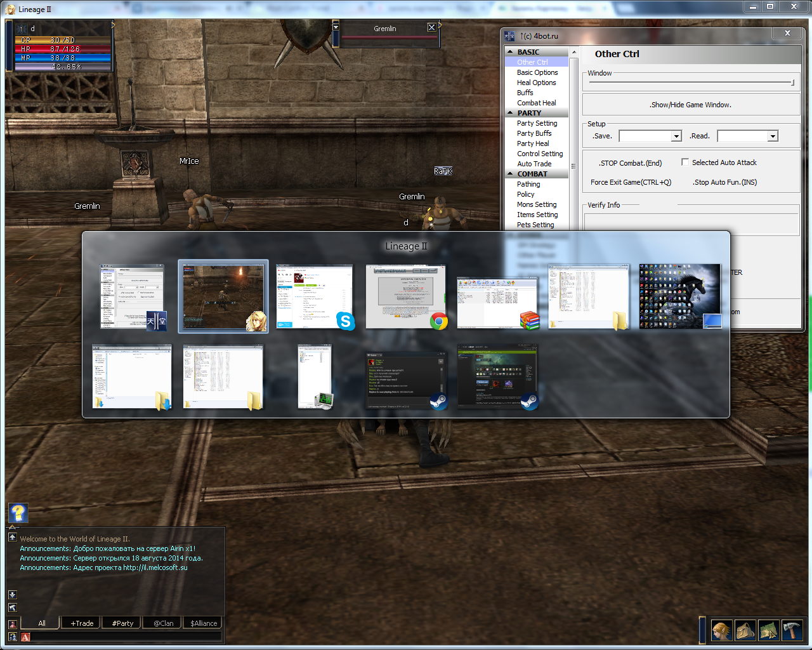Select the chat All tab

40,623
